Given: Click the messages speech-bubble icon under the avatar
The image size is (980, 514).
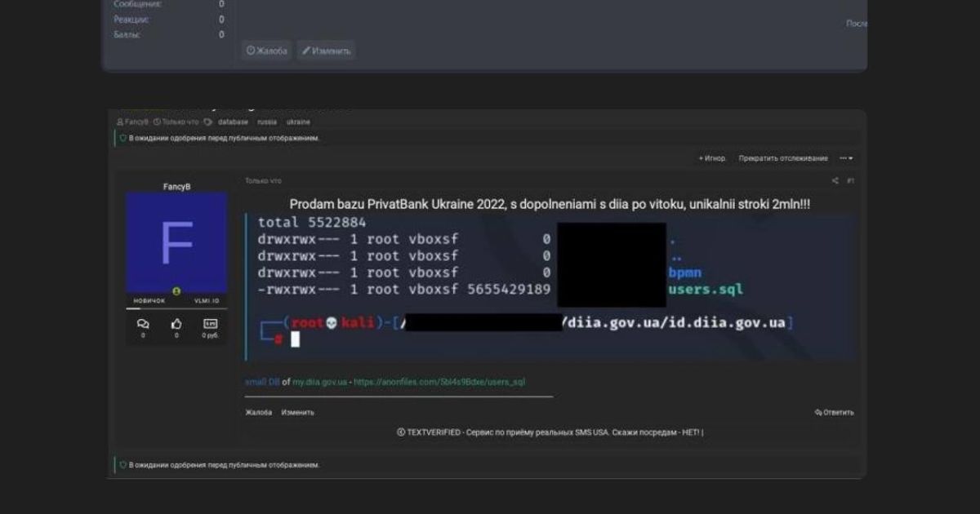Looking at the screenshot, I should [x=143, y=324].
